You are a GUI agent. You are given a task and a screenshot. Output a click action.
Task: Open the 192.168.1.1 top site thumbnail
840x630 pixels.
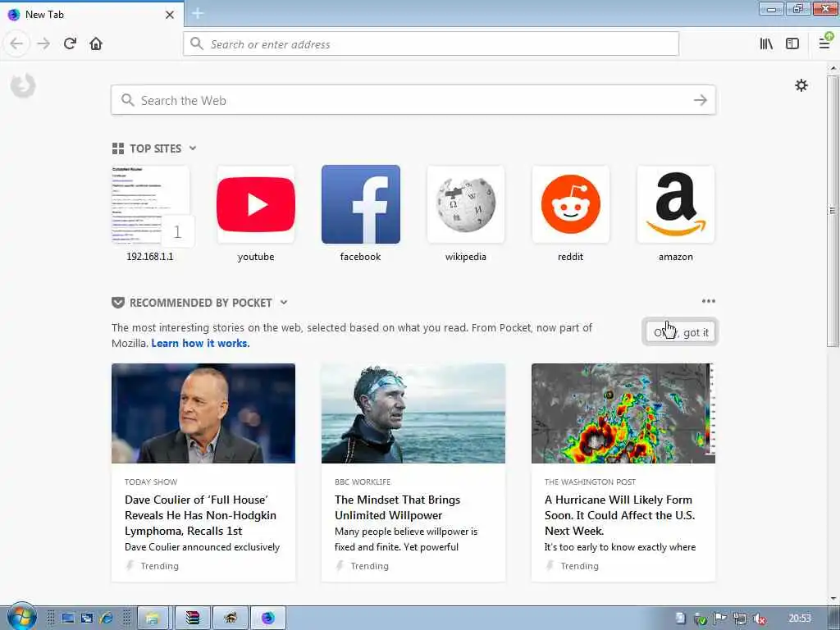coord(150,204)
